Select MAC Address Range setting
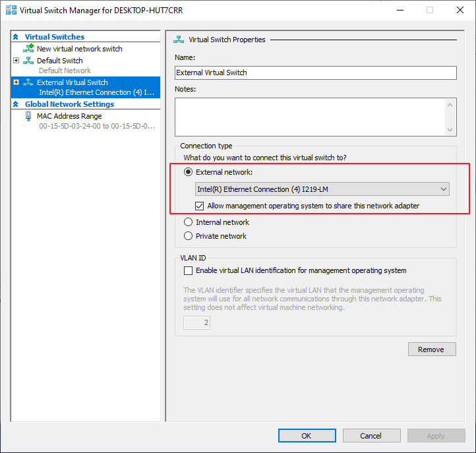The height and width of the screenshot is (453, 476). coord(69,116)
